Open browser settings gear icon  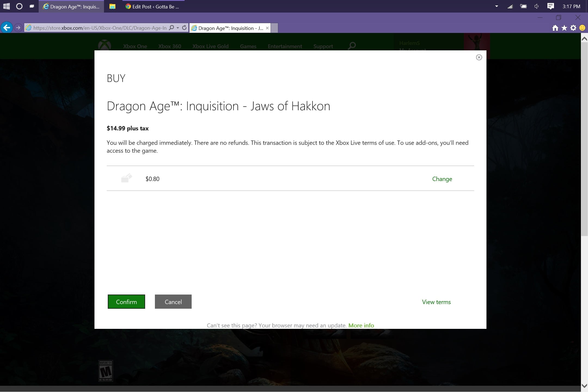[x=573, y=28]
